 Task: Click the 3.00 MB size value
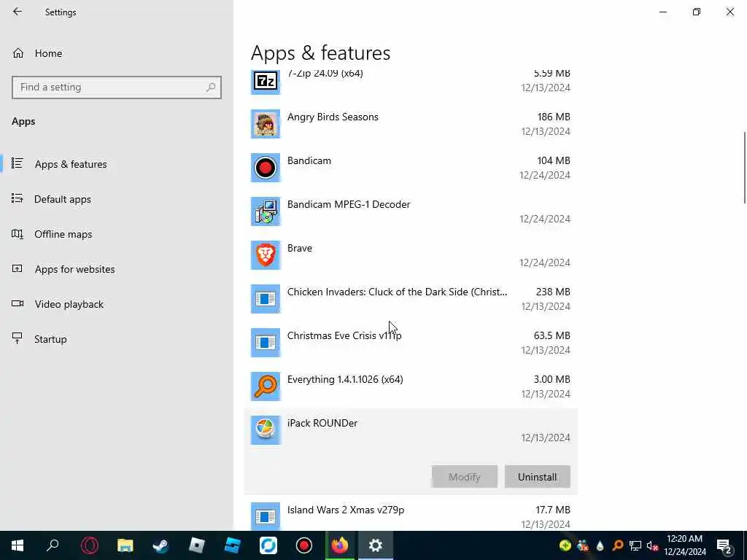(x=551, y=379)
